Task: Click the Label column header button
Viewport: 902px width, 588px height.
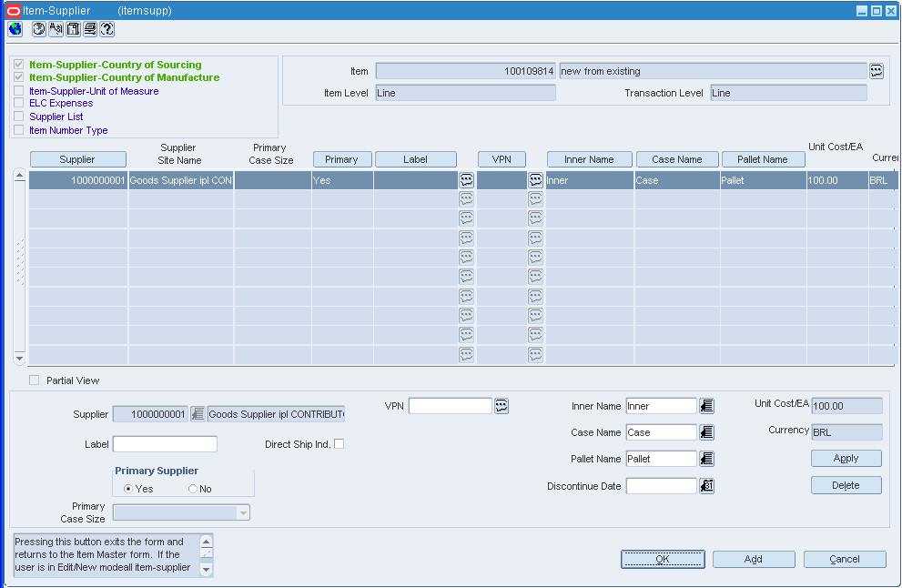Action: [x=416, y=159]
